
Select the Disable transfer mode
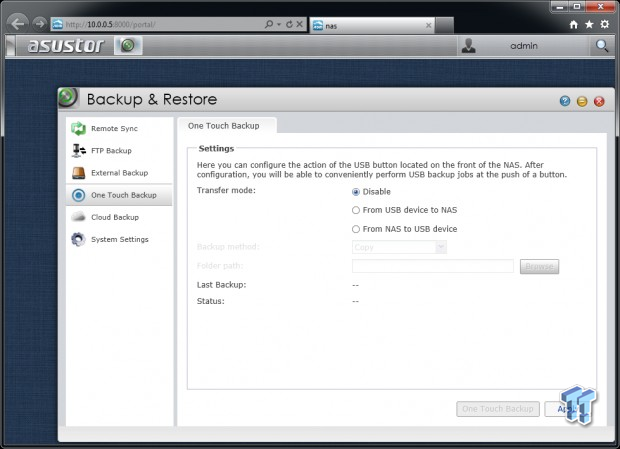(x=355, y=192)
